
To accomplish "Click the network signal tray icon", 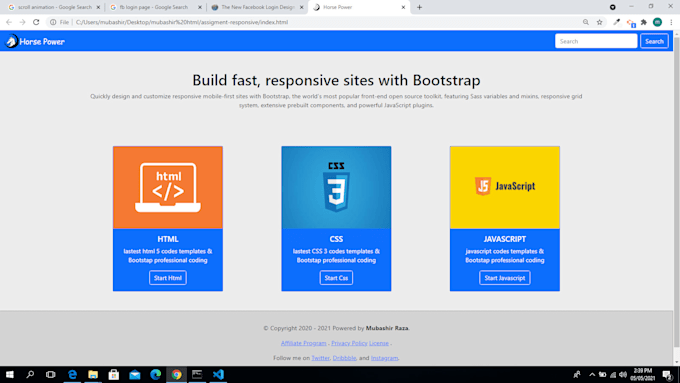I will tap(613, 375).
